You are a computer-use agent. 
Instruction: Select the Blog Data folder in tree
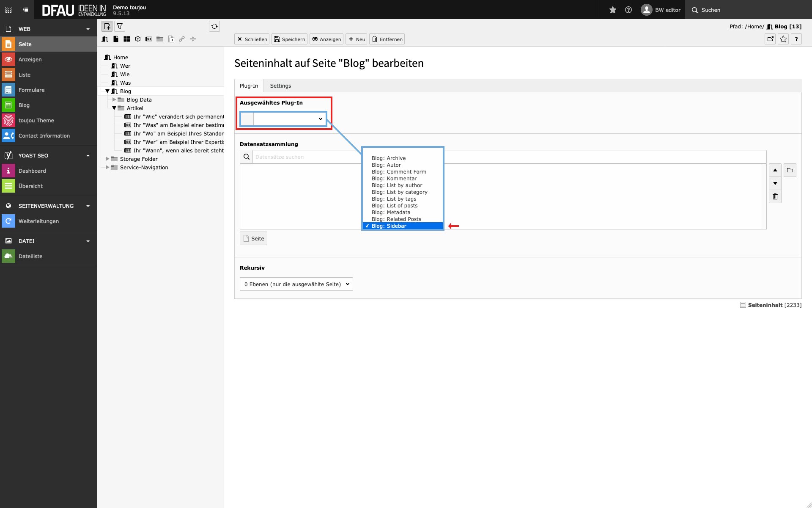139,99
